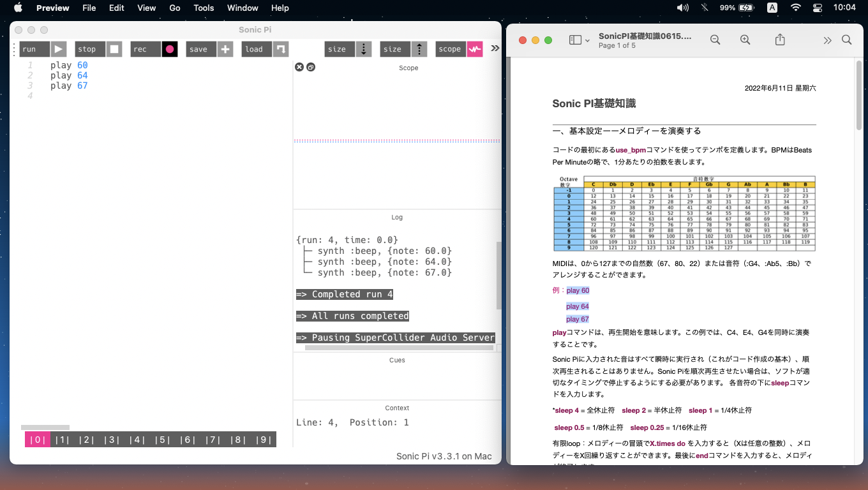
Task: Switch to buffer 3 tab
Action: 112,440
